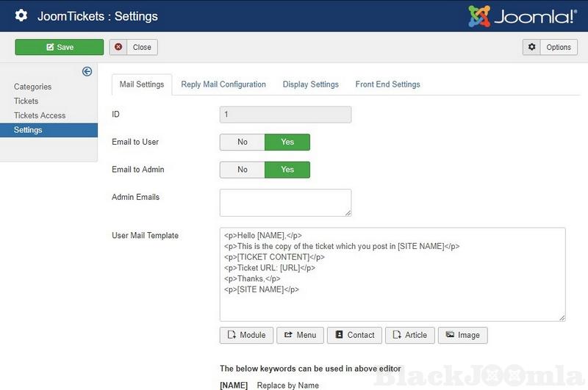Screen dimensions: 588x390
Task: Save the settings with green Save button
Action: point(60,47)
